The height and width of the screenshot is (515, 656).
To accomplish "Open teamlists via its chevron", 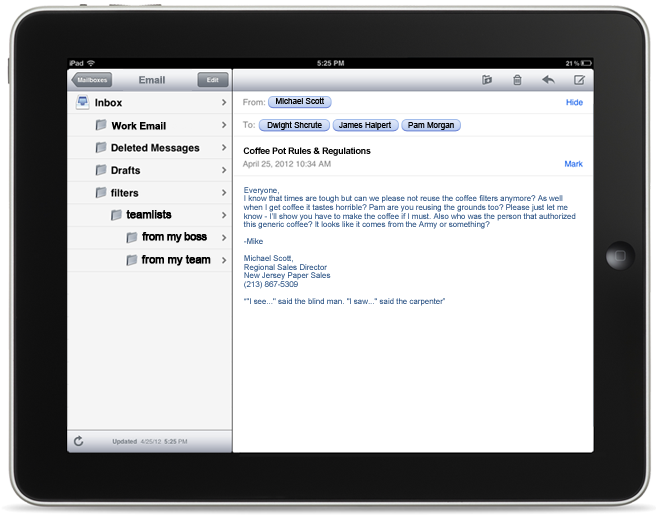I will (224, 215).
